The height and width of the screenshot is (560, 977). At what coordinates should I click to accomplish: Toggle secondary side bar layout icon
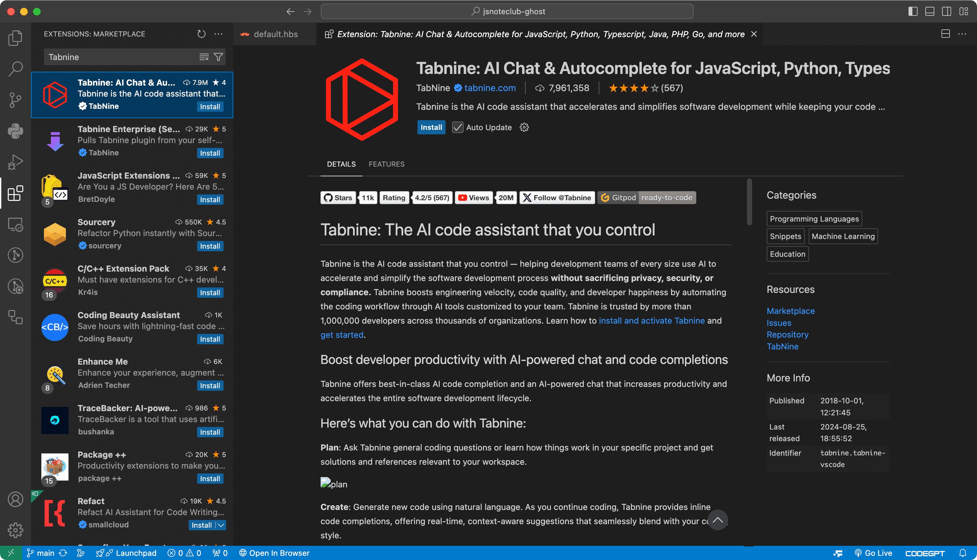point(947,12)
